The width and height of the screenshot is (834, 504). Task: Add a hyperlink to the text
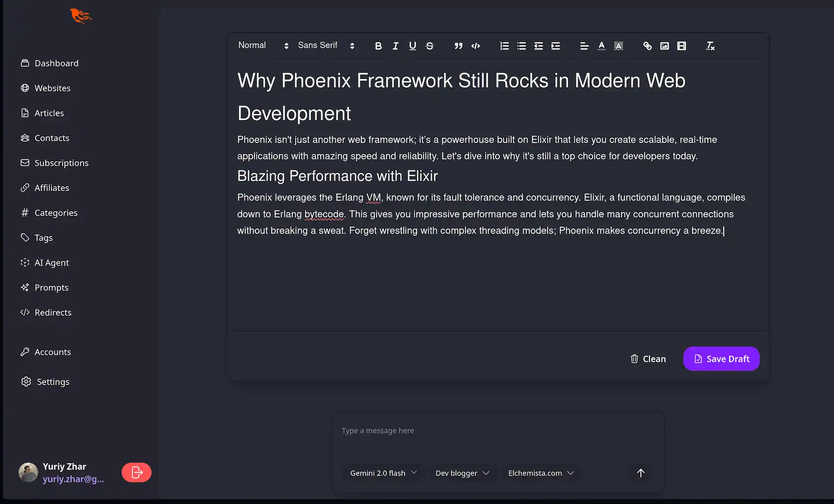tap(648, 45)
